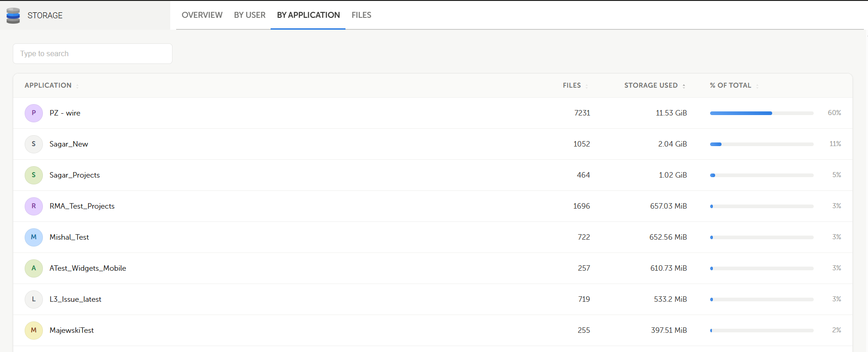Open the Mishal_Test application
This screenshot has height=352, width=868.
pos(69,237)
